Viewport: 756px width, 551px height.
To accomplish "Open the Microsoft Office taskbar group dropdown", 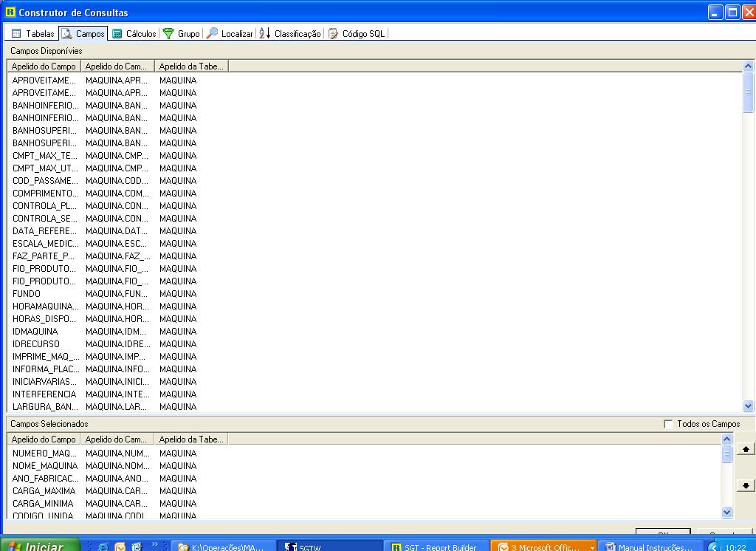I will coord(592,547).
